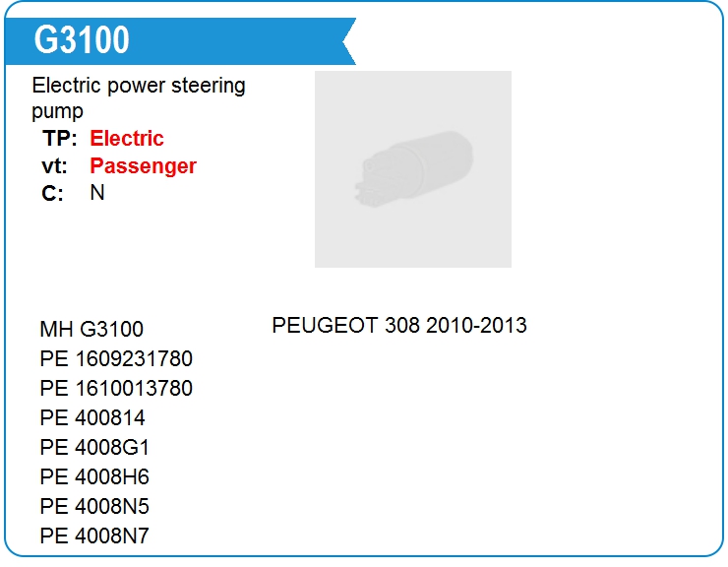
Task: Click the red Passenger vehicle type value
Action: click(x=143, y=166)
